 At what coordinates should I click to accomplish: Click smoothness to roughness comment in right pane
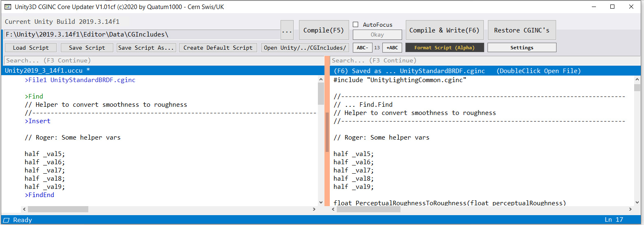[415, 113]
